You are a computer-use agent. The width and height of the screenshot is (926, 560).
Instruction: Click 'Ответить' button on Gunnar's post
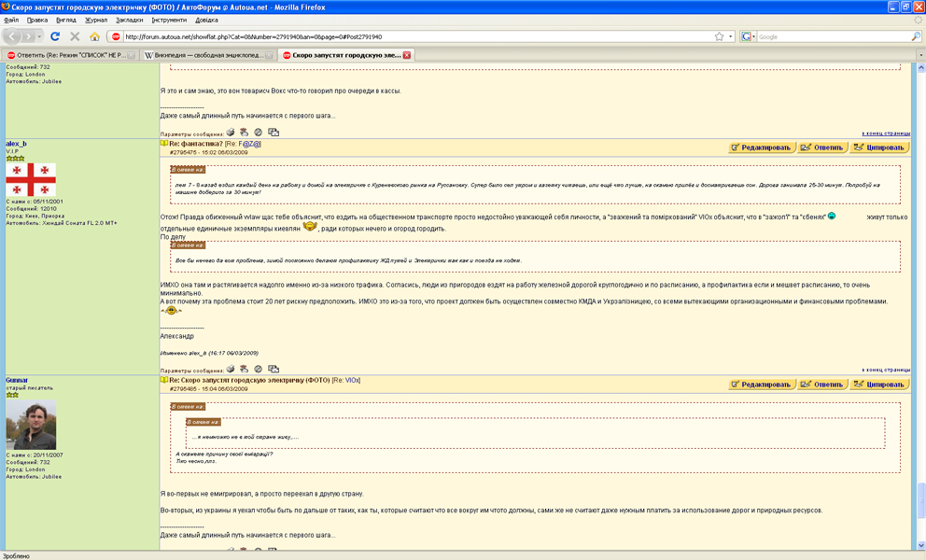(x=821, y=385)
